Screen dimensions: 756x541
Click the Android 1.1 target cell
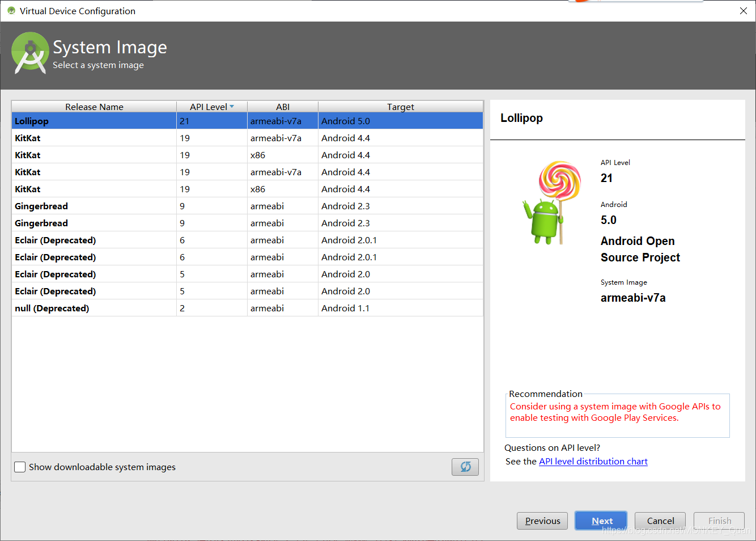tap(401, 308)
